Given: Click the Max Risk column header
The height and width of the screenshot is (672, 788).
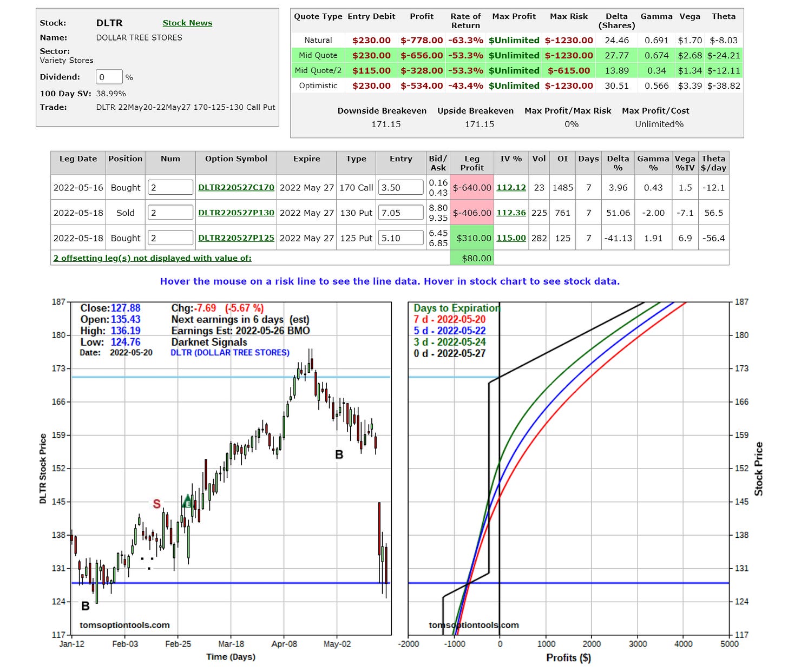Looking at the screenshot, I should [x=569, y=16].
